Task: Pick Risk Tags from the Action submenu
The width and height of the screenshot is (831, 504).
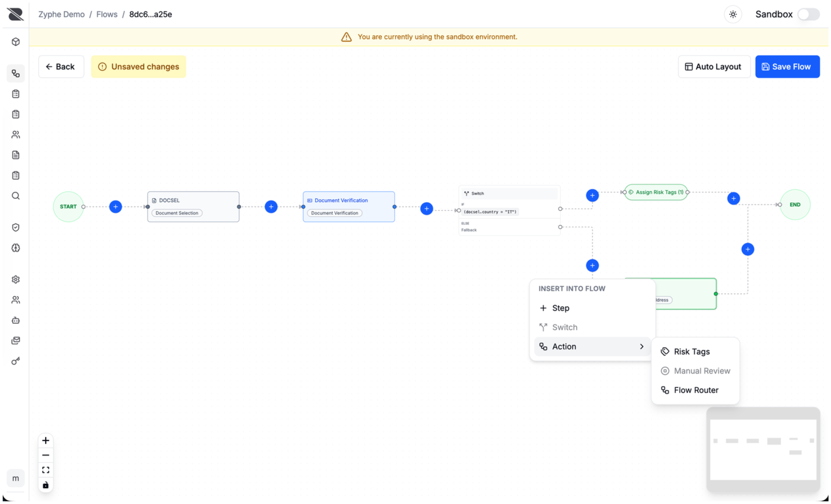Action: click(x=695, y=352)
